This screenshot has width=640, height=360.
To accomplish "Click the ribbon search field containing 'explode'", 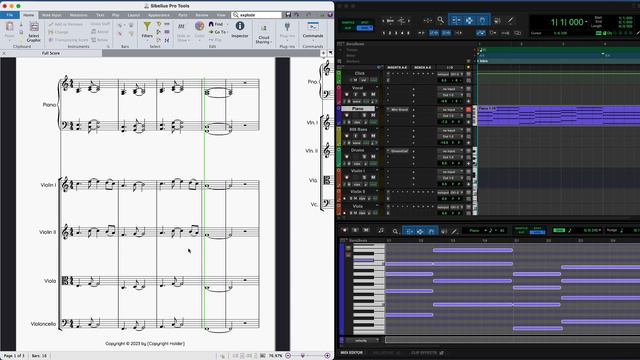I will pos(257,15).
